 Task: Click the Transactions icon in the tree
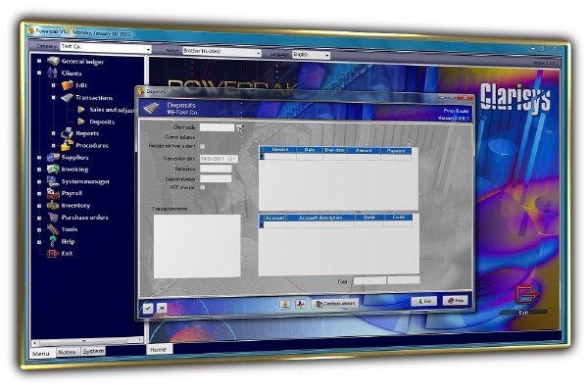[67, 98]
